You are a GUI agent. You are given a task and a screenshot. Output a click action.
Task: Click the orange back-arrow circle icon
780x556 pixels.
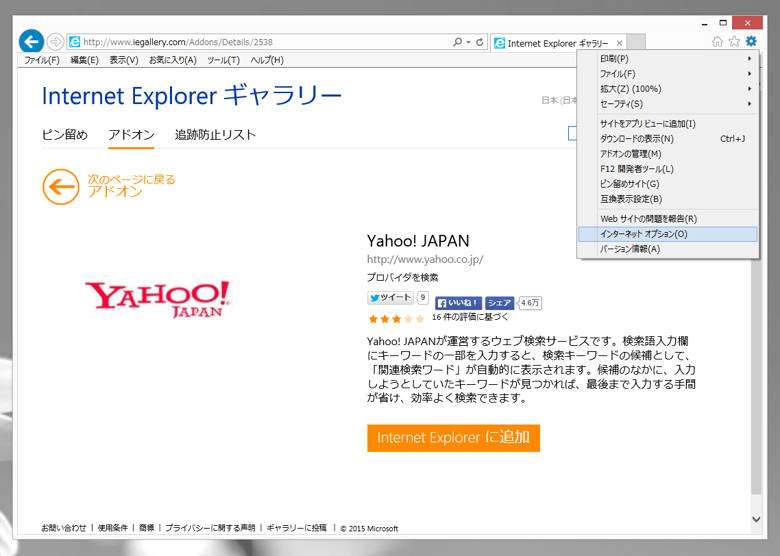pos(61,187)
